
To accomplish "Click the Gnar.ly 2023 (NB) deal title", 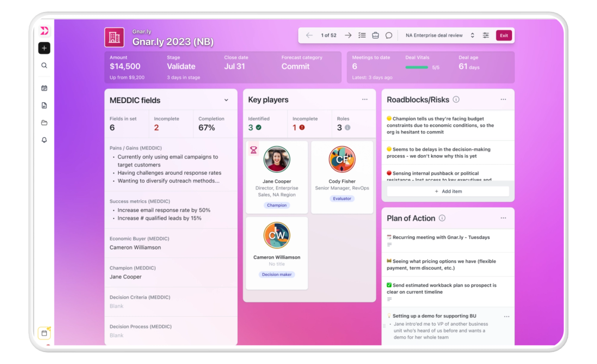I will [x=173, y=42].
